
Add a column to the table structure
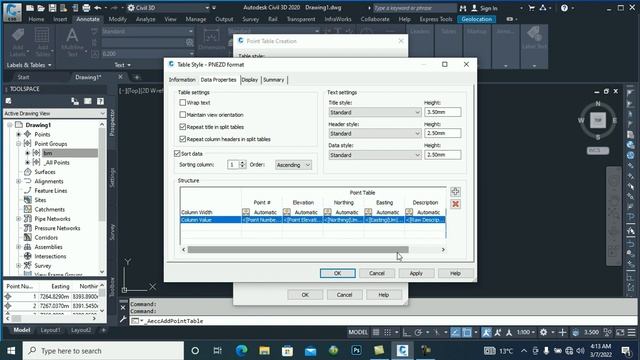455,191
